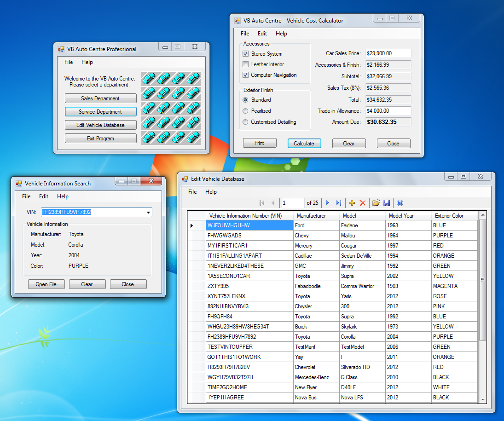
Task: Open File menu in VB Auto Centre Professional
Action: point(69,62)
